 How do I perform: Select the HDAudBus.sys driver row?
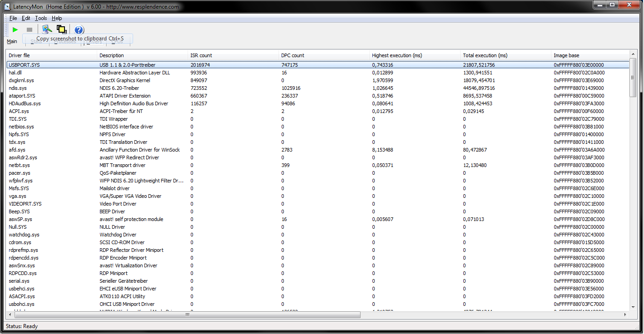[x=318, y=103]
